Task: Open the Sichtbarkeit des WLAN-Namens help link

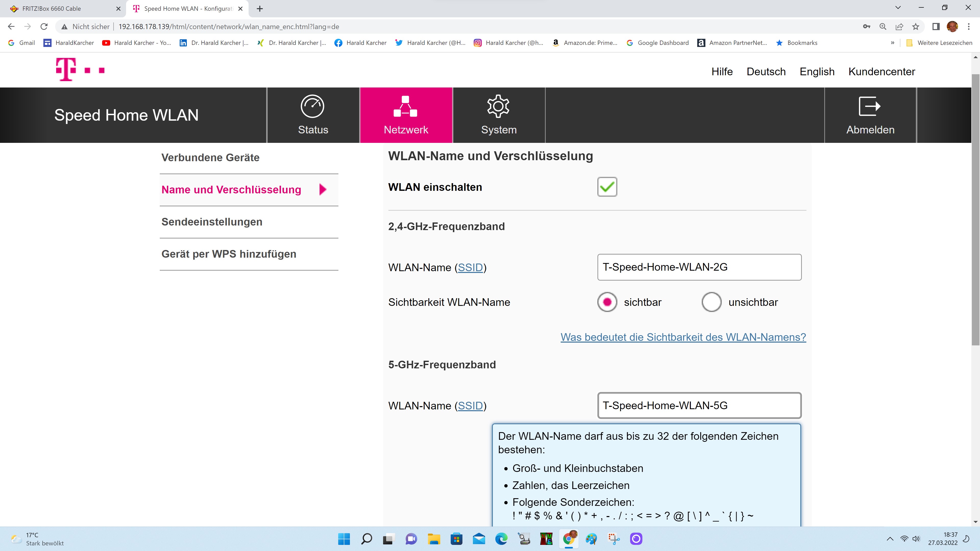Action: pyautogui.click(x=683, y=337)
